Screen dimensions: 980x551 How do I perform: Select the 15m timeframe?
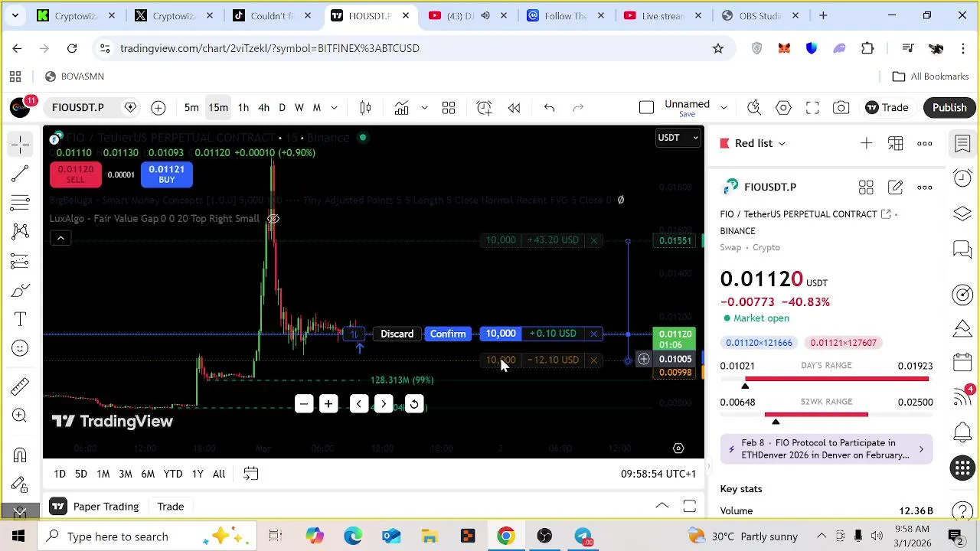click(x=218, y=108)
